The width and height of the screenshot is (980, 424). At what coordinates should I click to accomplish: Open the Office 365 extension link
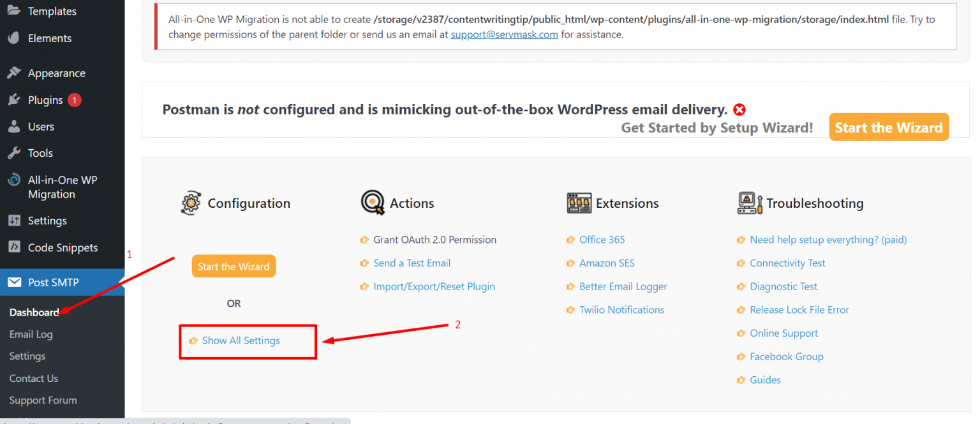[x=601, y=239]
